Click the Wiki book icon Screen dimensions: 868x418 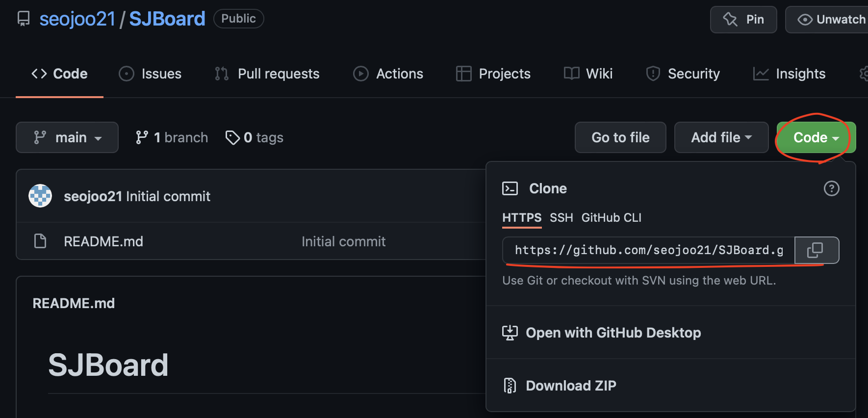point(572,74)
